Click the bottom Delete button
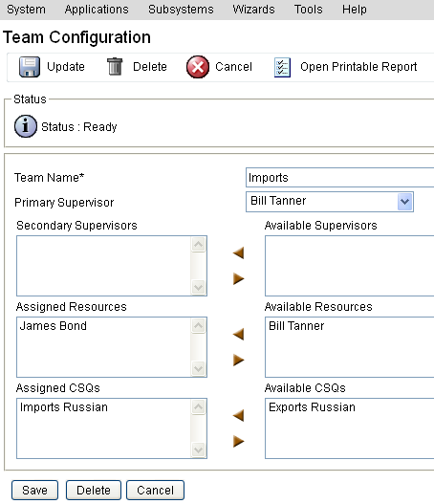 click(94, 491)
